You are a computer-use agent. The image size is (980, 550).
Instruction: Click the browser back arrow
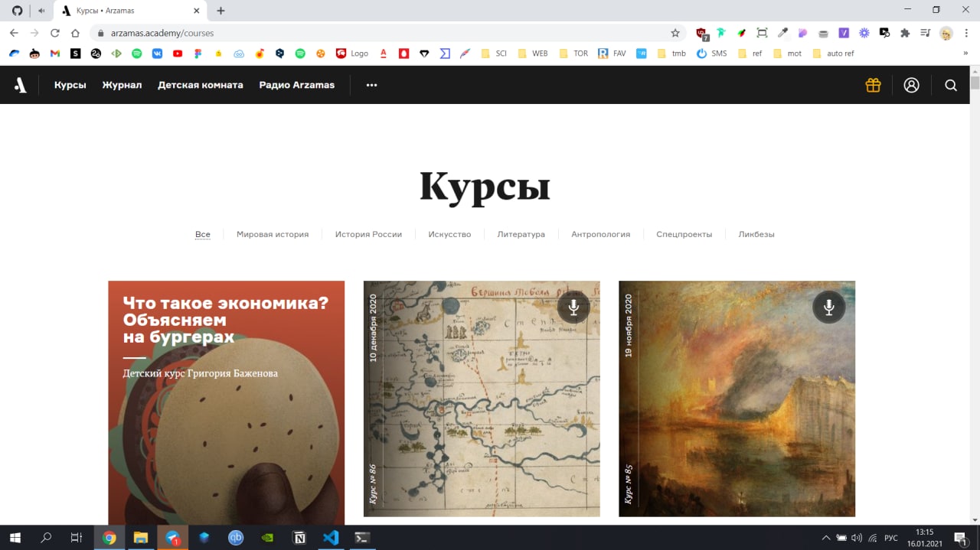[14, 33]
